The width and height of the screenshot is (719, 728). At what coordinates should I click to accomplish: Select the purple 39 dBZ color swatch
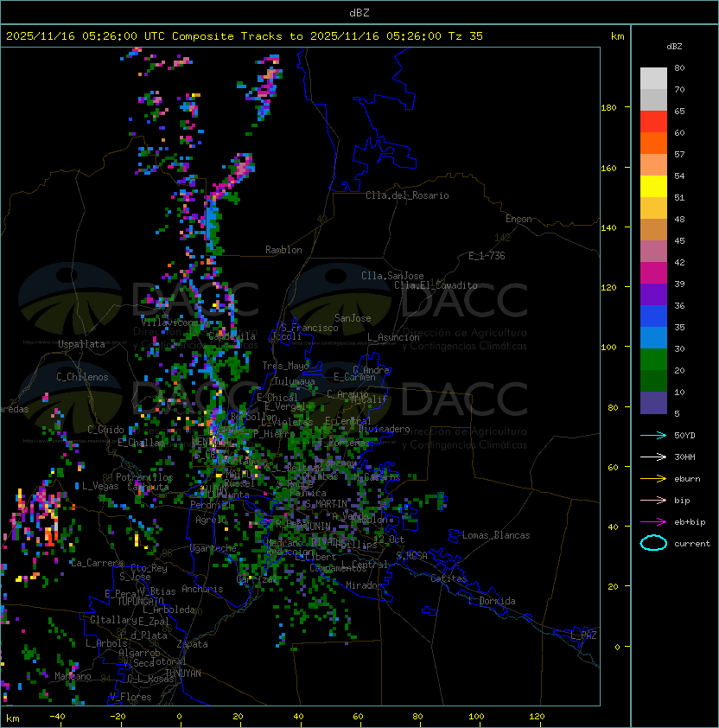(653, 294)
